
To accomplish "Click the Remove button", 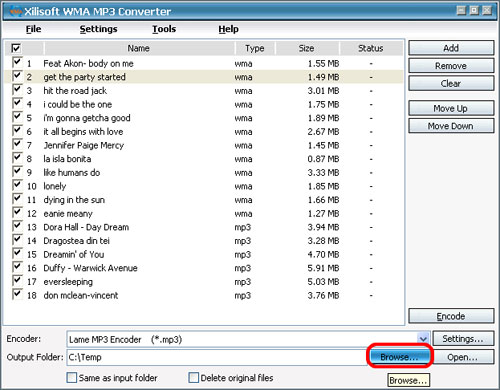I will coord(451,66).
